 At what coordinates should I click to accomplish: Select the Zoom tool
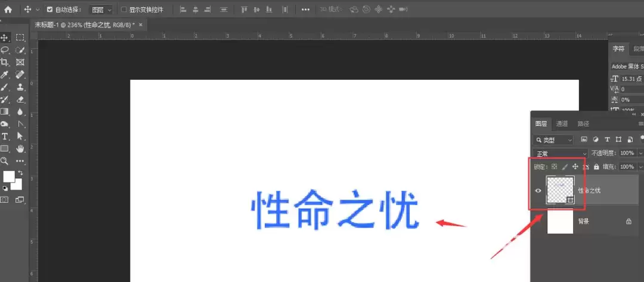click(x=5, y=161)
